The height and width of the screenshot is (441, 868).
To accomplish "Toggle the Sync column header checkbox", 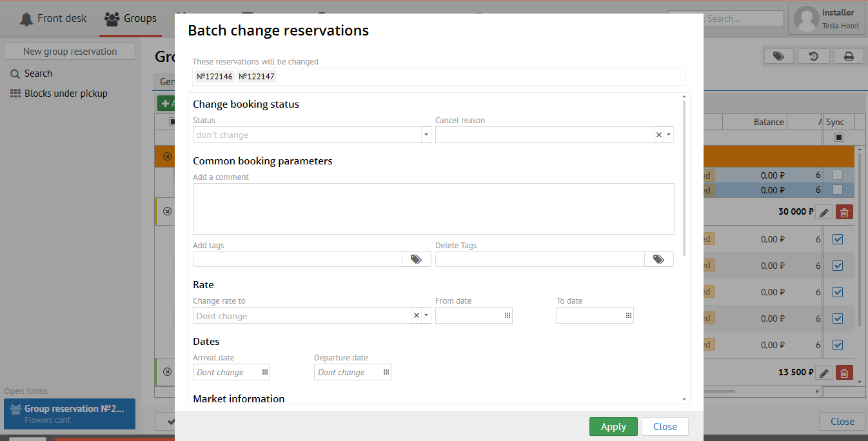I will point(838,137).
